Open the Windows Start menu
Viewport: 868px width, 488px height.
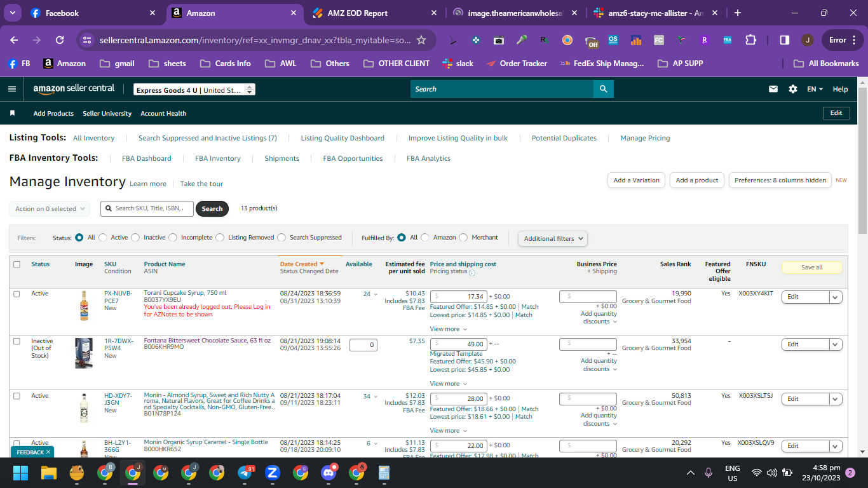(x=21, y=473)
